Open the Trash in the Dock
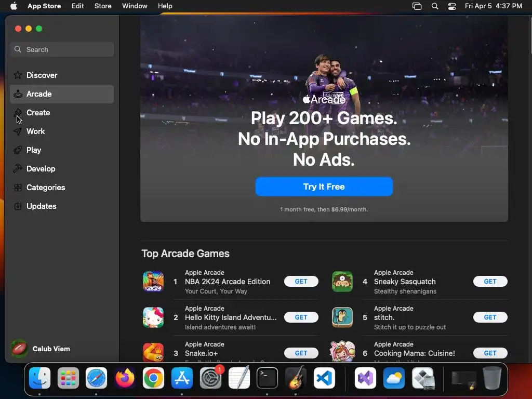 (x=491, y=378)
